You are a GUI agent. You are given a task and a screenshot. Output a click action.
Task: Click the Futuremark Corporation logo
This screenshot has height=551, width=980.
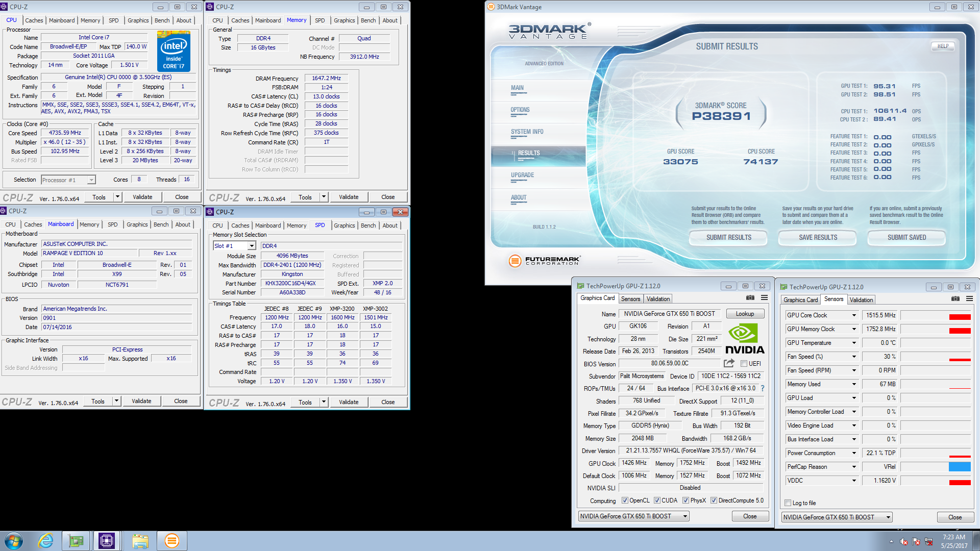pyautogui.click(x=545, y=261)
